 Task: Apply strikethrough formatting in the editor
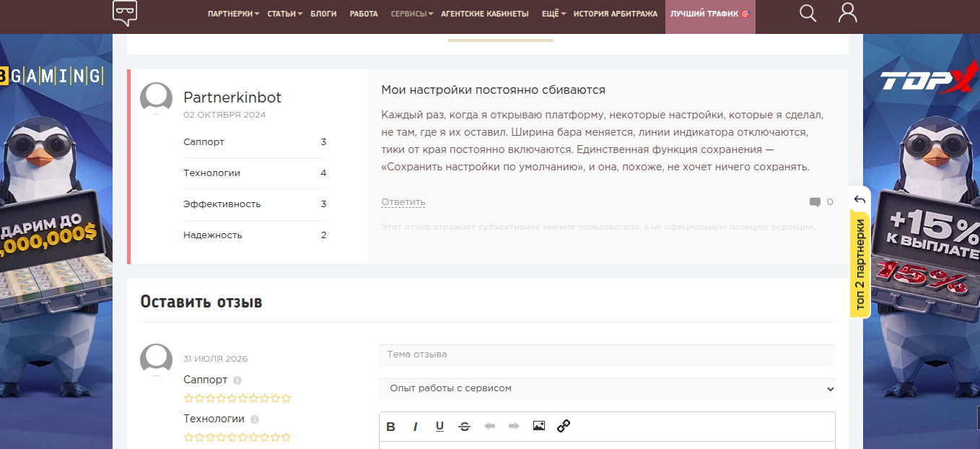[465, 427]
